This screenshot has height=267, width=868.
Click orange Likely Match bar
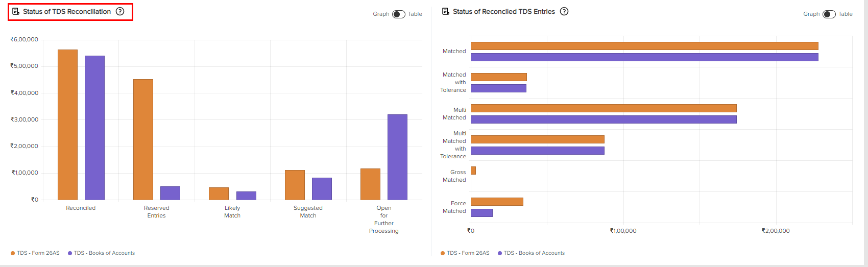click(x=219, y=193)
